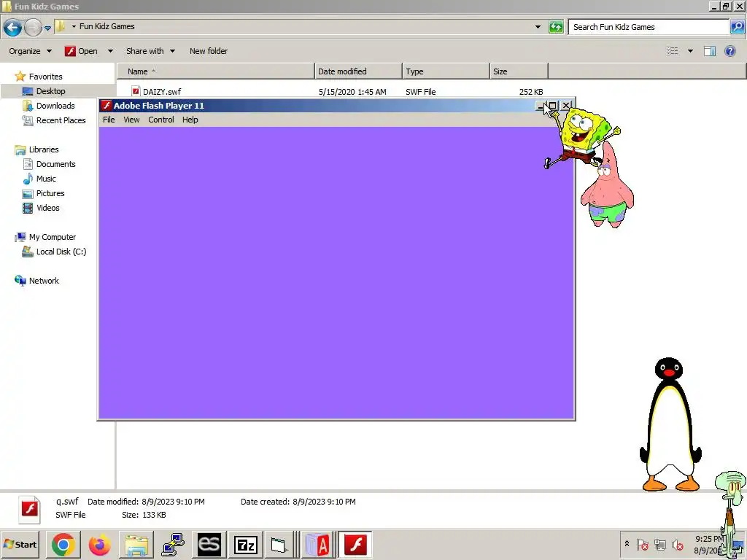
Task: Open Recent Places in Favorites
Action: [x=54, y=120]
